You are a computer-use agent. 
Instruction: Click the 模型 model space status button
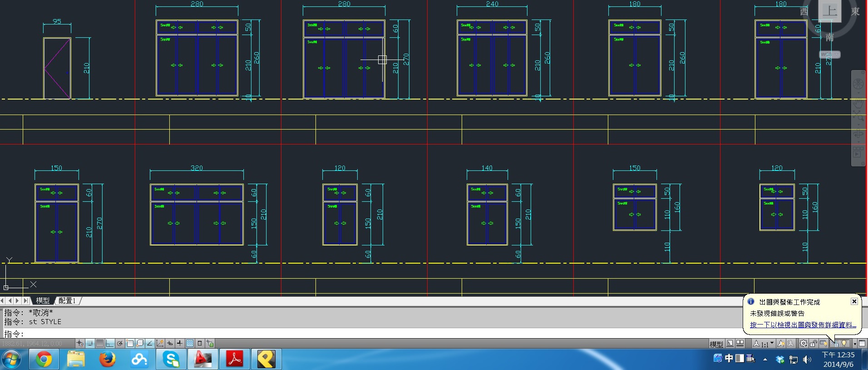(716, 344)
